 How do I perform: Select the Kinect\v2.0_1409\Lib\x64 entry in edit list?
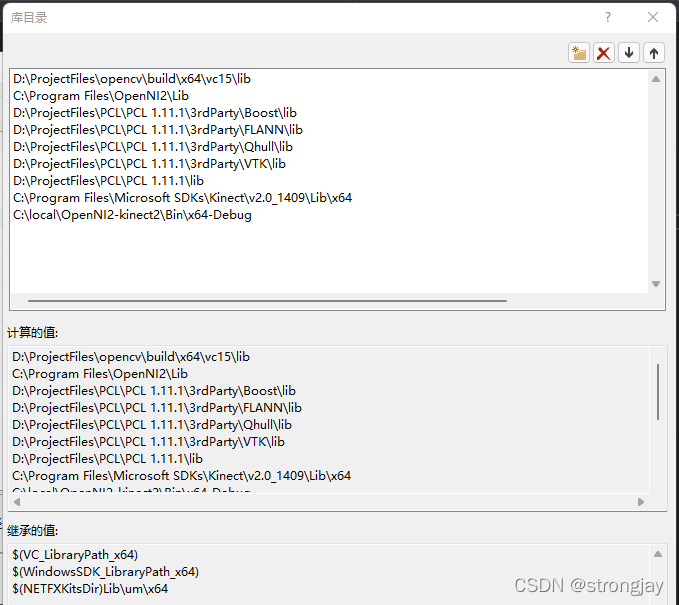182,198
